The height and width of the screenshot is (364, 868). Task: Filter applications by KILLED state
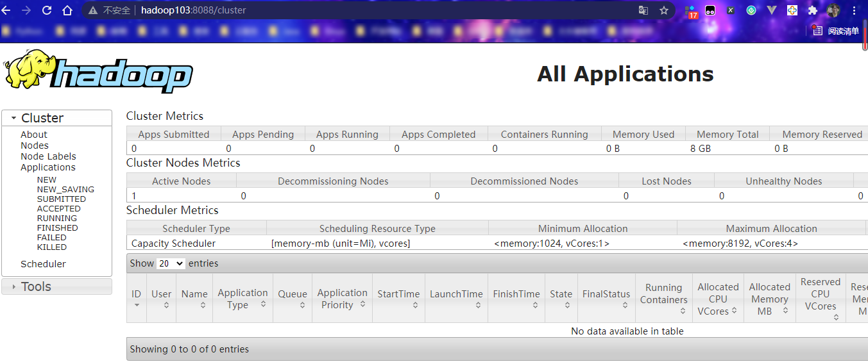(52, 247)
